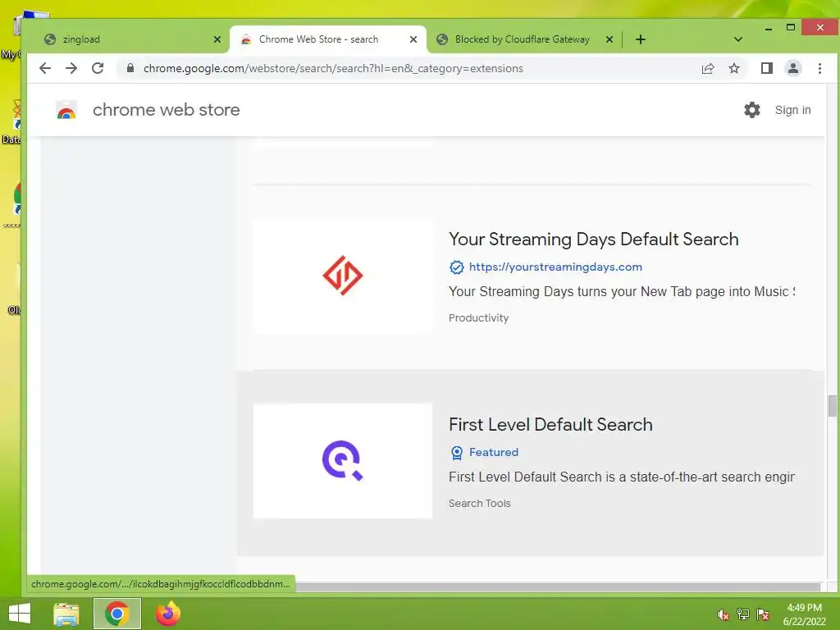The height and width of the screenshot is (630, 840).
Task: Open the Chrome three-dot menu
Action: [x=819, y=68]
